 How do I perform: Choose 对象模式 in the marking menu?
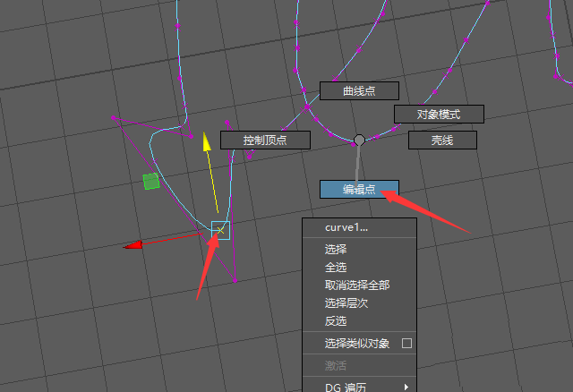coord(439,115)
